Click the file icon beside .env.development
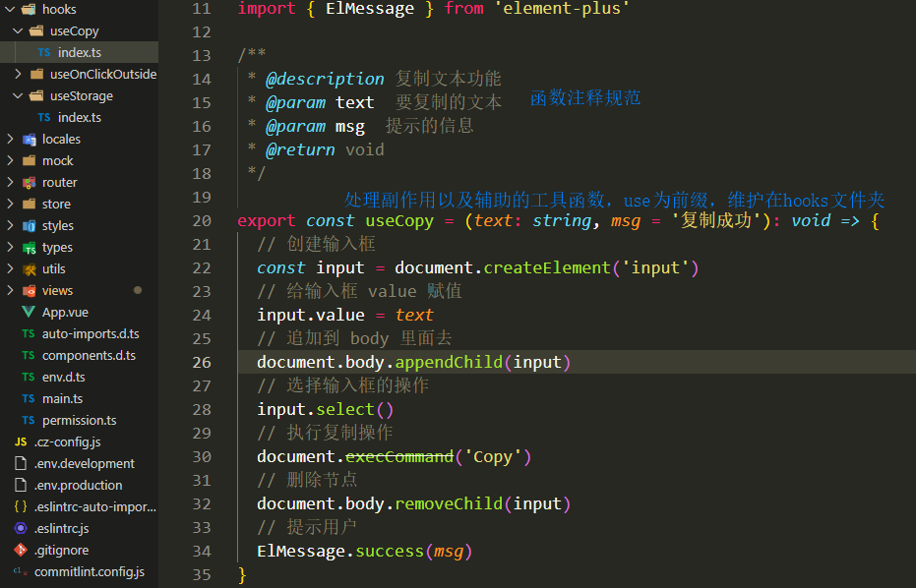This screenshot has height=588, width=916. pyautogui.click(x=21, y=464)
